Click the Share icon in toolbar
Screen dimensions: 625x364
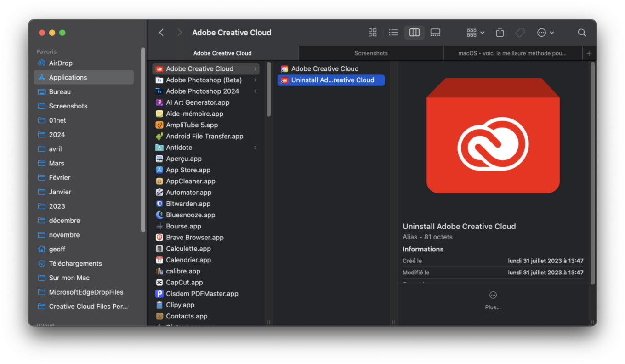point(500,33)
